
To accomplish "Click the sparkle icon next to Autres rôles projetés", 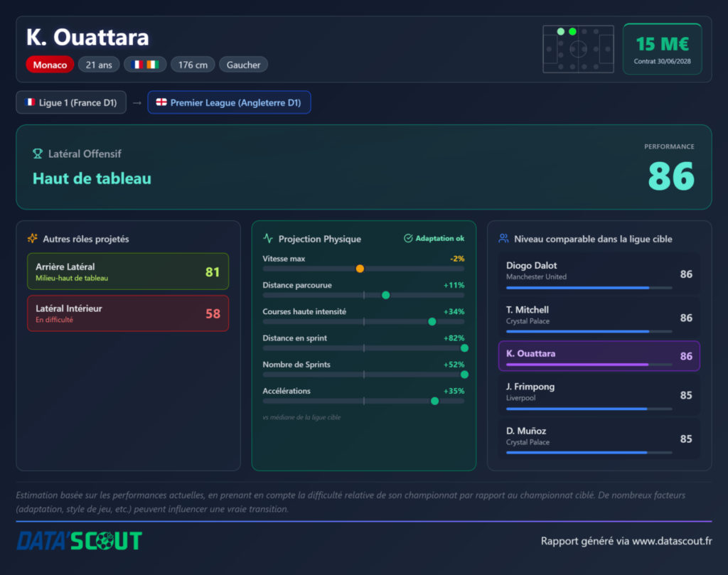I will 33,239.
